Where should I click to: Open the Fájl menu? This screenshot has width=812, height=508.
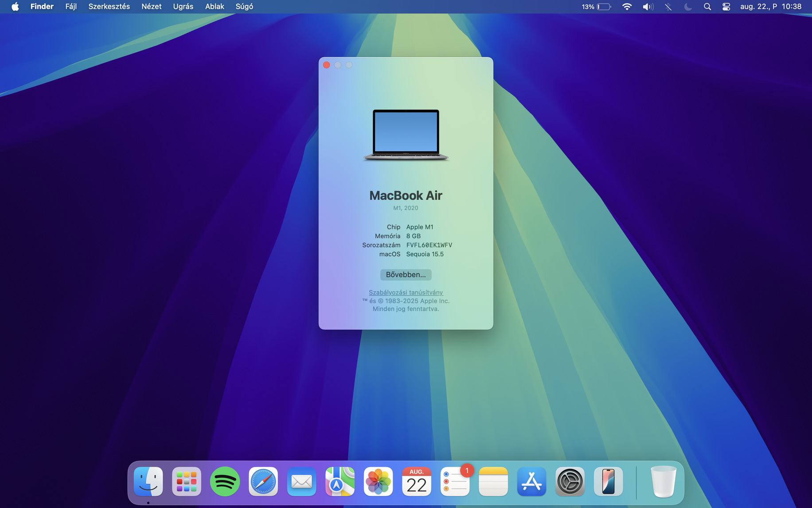pyautogui.click(x=71, y=7)
